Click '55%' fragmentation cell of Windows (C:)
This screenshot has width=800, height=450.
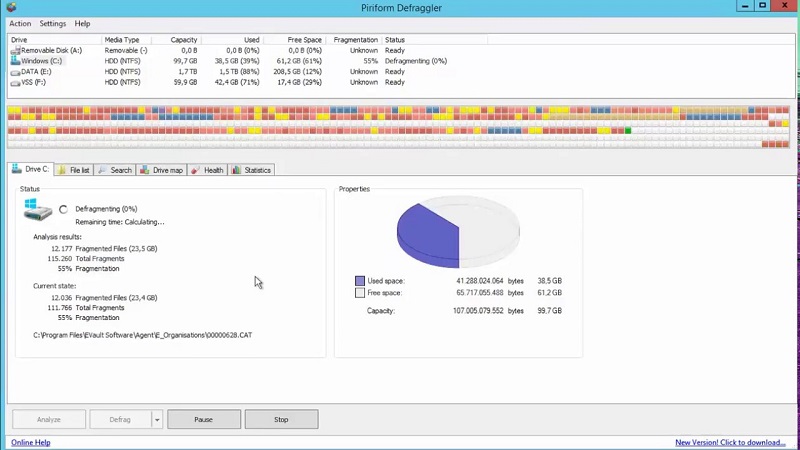pyautogui.click(x=371, y=61)
